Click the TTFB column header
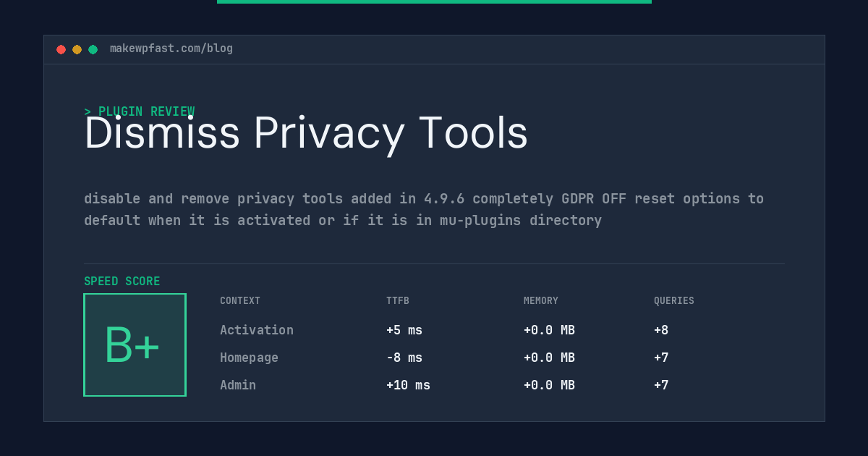Image resolution: width=868 pixels, height=456 pixels. tap(398, 301)
